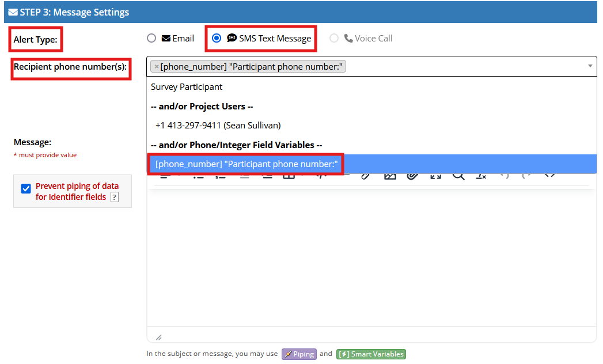603x364 pixels.
Task: Click the insert image icon in editor toolbar
Action: click(390, 176)
